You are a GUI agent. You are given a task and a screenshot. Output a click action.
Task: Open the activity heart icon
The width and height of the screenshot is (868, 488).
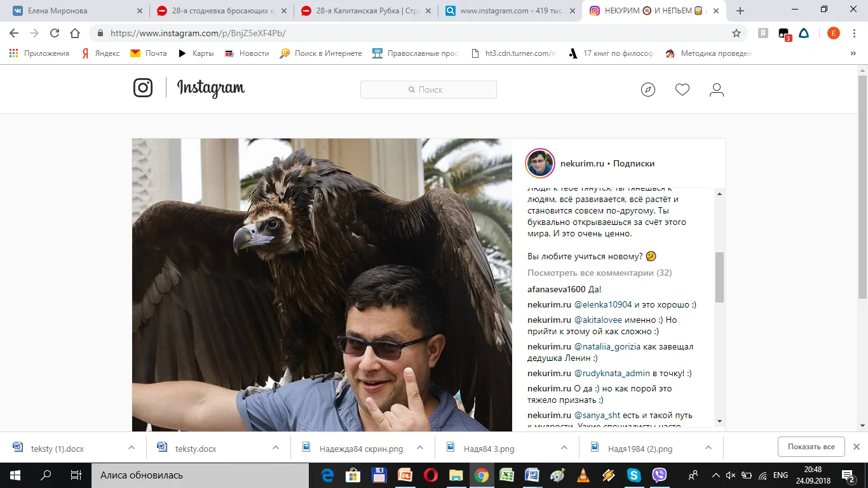pos(682,90)
